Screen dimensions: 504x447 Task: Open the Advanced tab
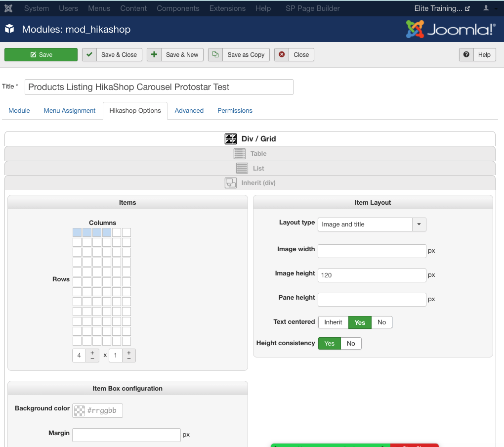tap(189, 111)
